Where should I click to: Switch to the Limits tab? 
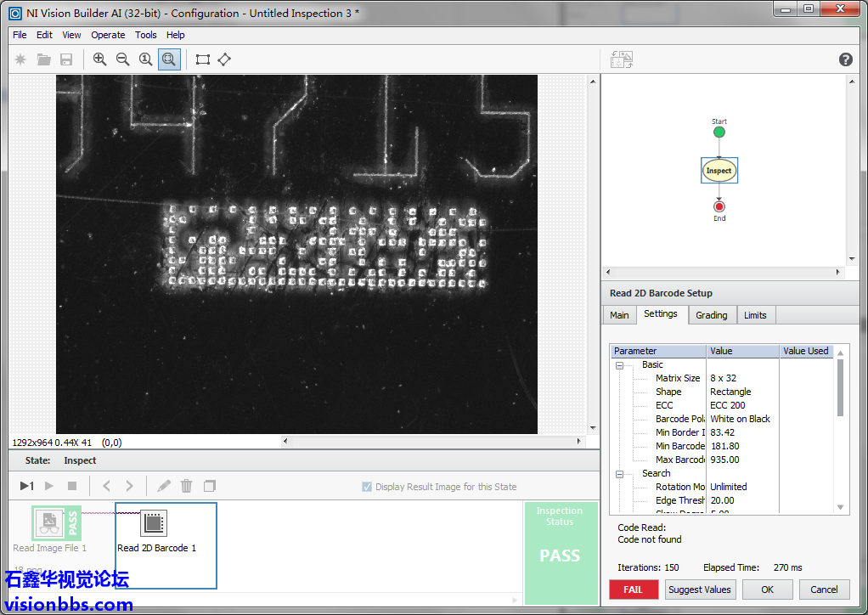click(x=755, y=315)
